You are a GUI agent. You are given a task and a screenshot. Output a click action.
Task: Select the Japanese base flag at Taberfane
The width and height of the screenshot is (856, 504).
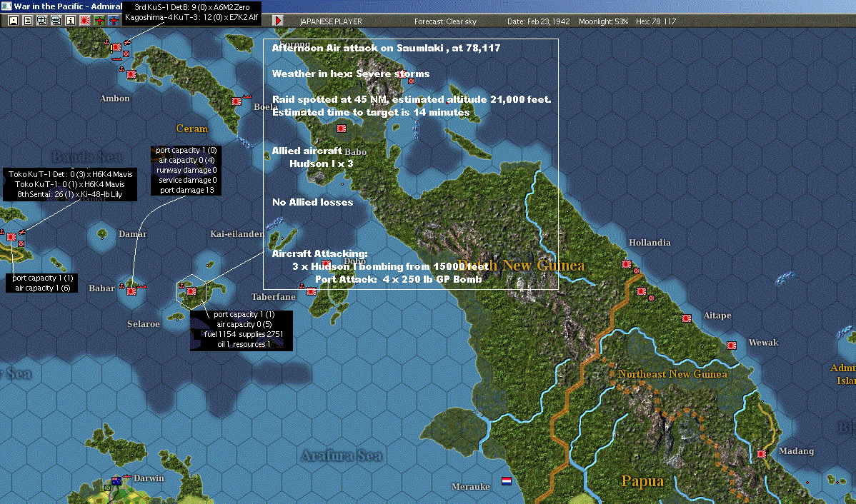tap(311, 291)
